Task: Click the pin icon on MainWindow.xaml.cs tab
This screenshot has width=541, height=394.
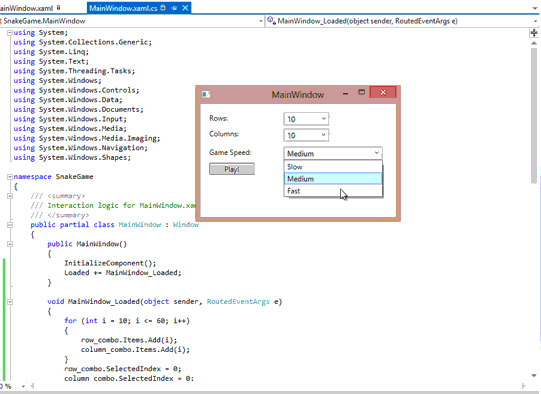Action: pyautogui.click(x=174, y=8)
